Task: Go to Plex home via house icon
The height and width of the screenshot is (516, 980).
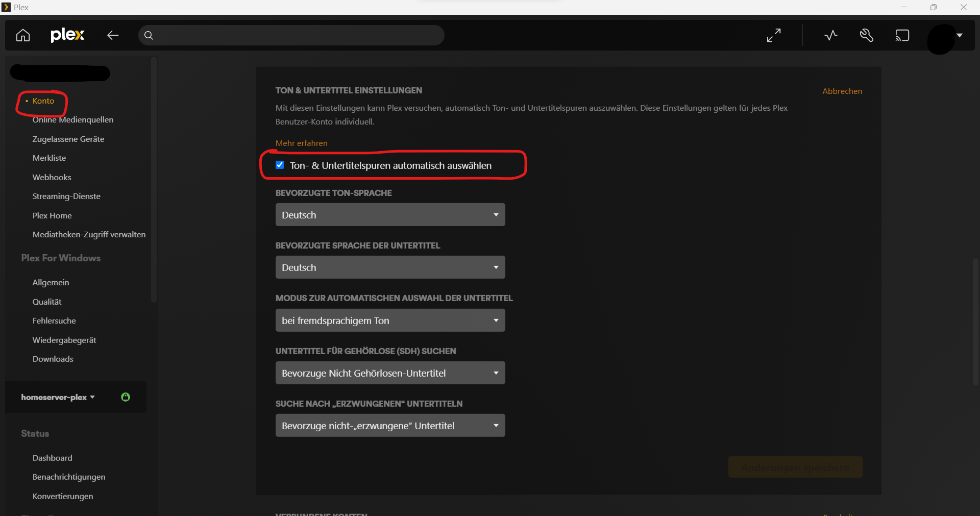Action: point(23,35)
